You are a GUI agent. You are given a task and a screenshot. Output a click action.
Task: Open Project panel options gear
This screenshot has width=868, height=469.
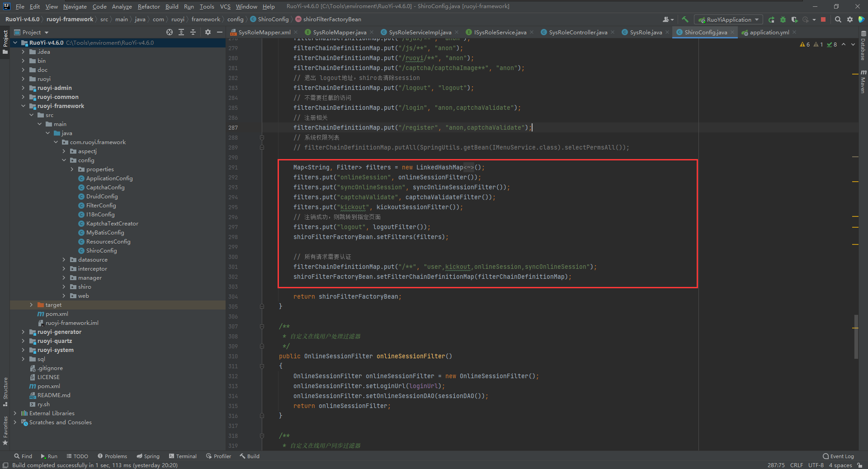click(208, 32)
